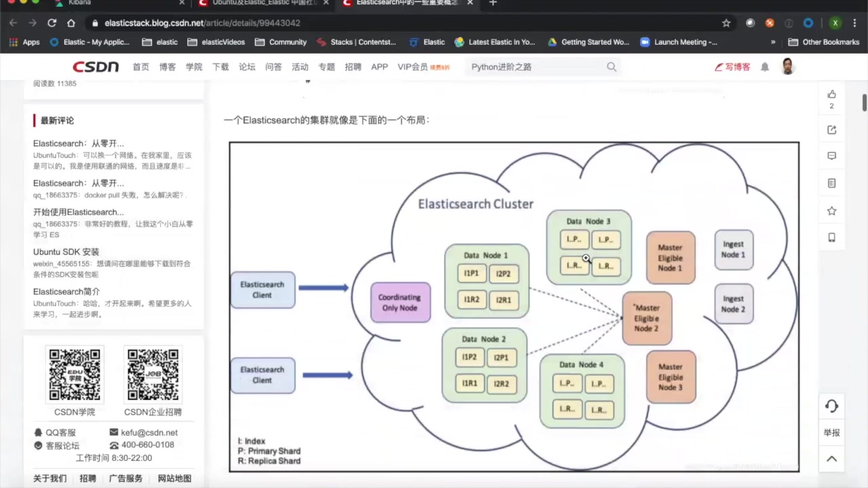The height and width of the screenshot is (488, 868).
Task: Open comment Ubuntu SDK 安装
Action: pos(66,252)
